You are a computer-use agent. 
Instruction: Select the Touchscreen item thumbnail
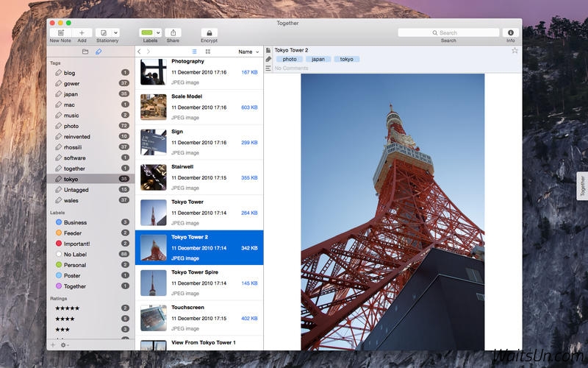click(154, 318)
